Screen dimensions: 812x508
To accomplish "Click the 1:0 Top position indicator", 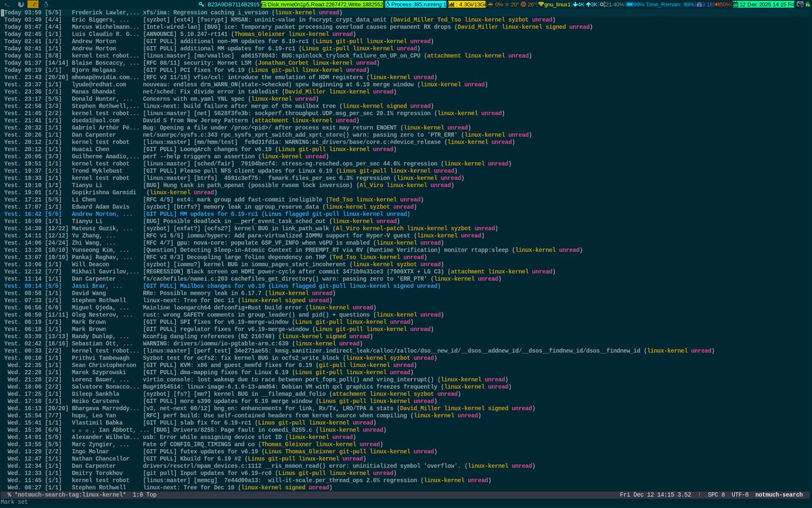I will tap(145, 495).
